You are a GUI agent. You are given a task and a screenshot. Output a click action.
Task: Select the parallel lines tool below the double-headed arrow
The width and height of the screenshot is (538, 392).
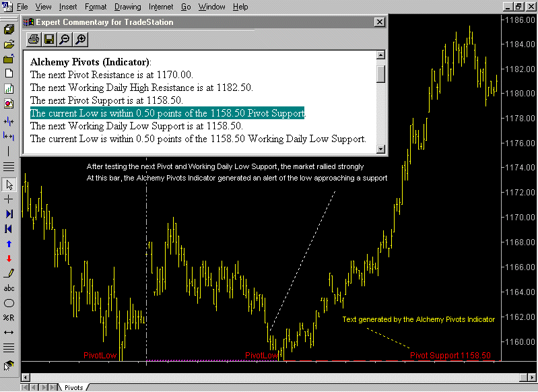pos(9,348)
